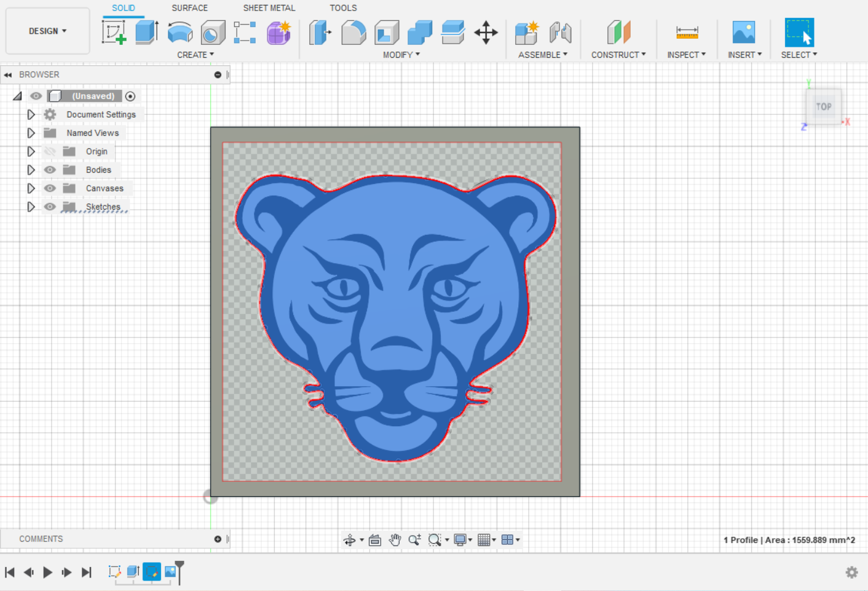Open the SELECT dropdown menu
Image resolution: width=868 pixels, height=591 pixels.
(799, 55)
